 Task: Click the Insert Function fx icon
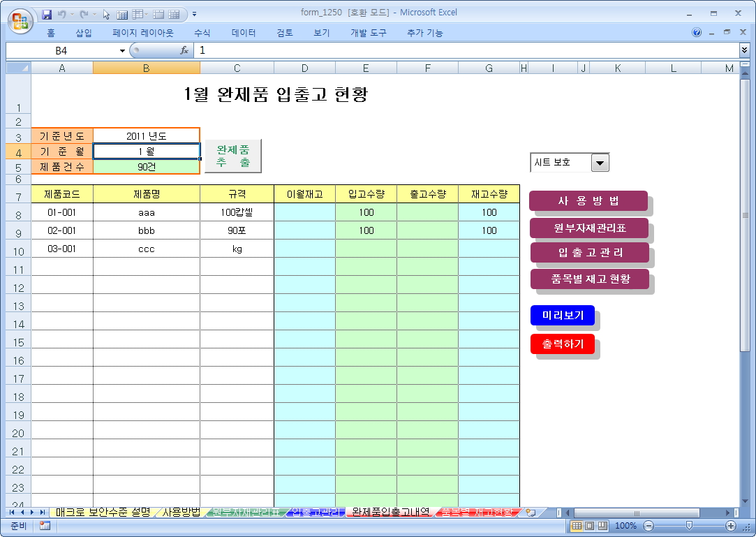click(184, 50)
